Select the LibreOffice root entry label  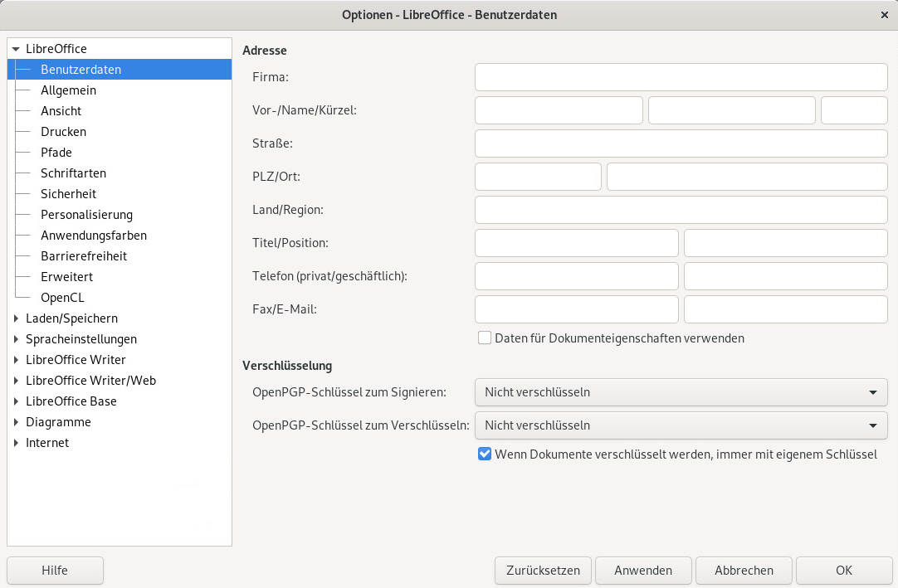56,49
